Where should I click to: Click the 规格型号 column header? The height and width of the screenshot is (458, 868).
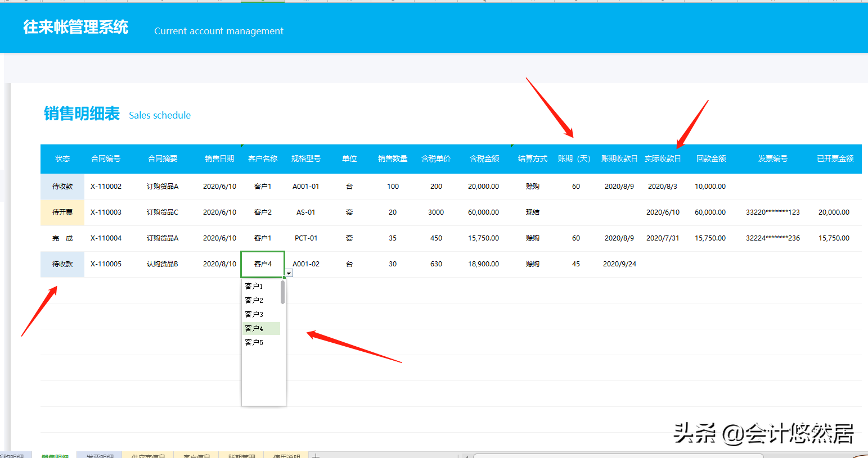tap(306, 159)
